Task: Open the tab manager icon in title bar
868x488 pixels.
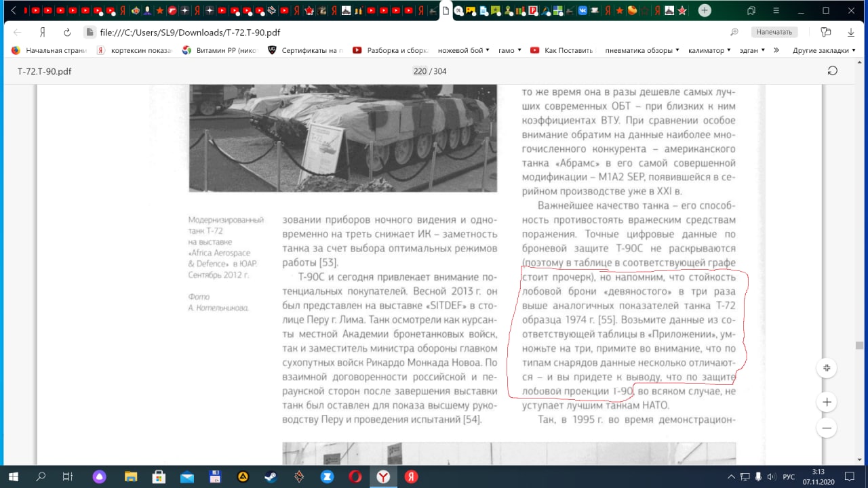Action: (751, 10)
